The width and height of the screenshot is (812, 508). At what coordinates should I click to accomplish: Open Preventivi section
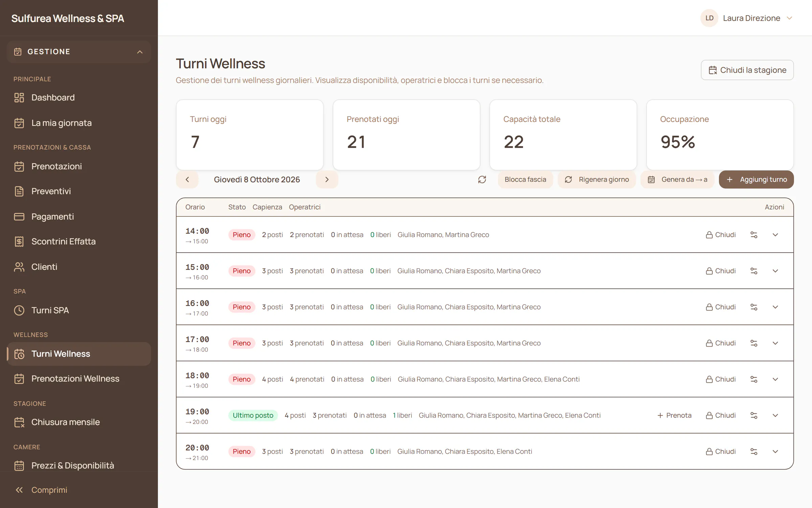tap(79, 191)
